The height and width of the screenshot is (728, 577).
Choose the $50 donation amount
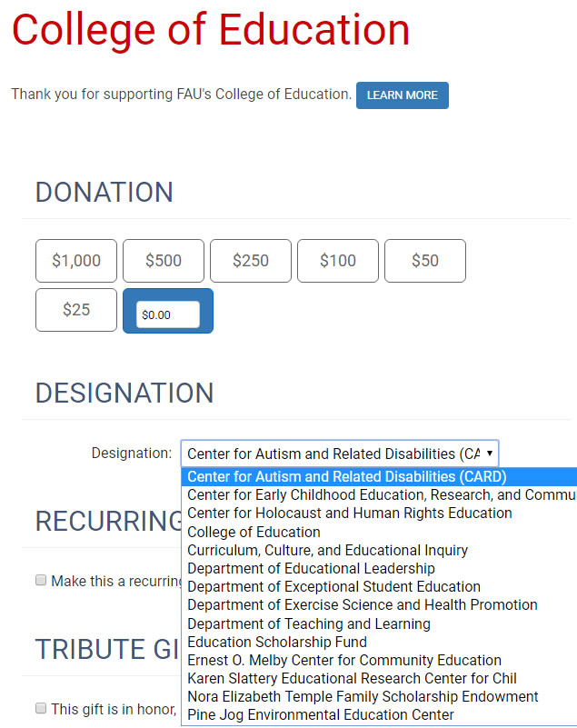[x=425, y=261]
